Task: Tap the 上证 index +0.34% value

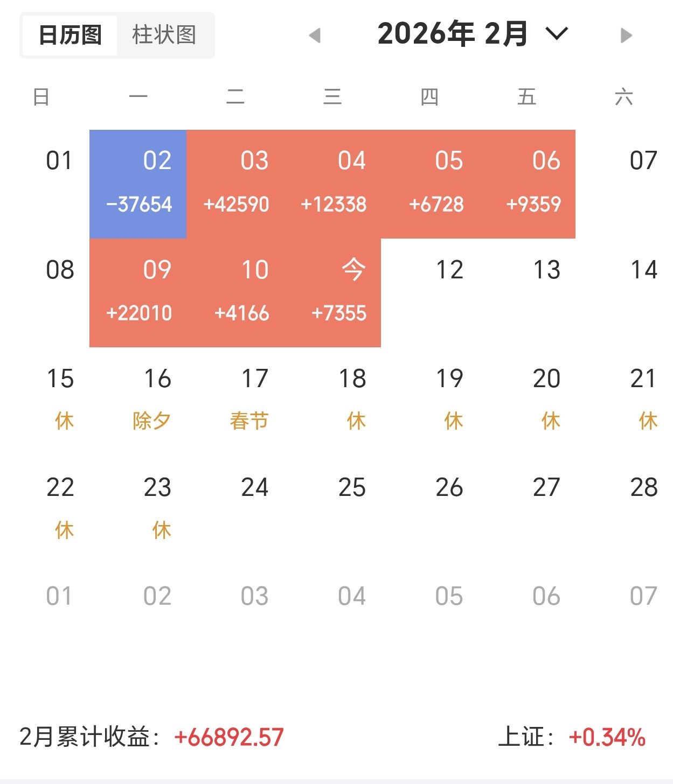Action: [607, 737]
